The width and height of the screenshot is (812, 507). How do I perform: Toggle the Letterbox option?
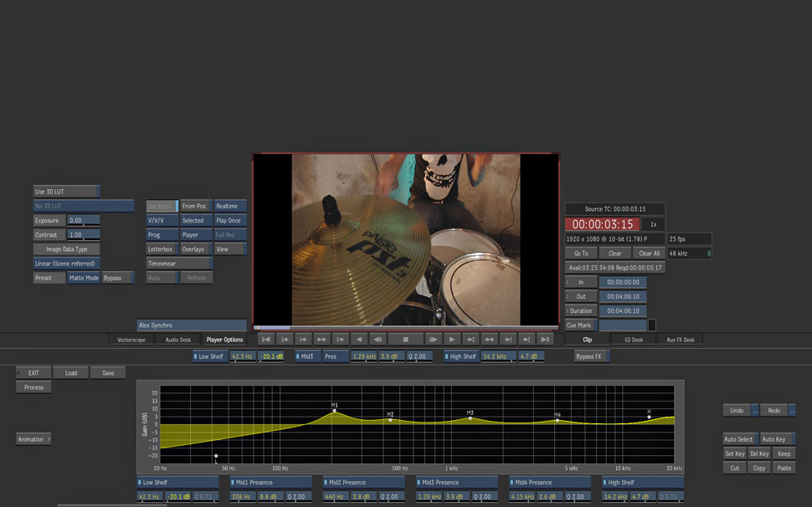(x=162, y=249)
